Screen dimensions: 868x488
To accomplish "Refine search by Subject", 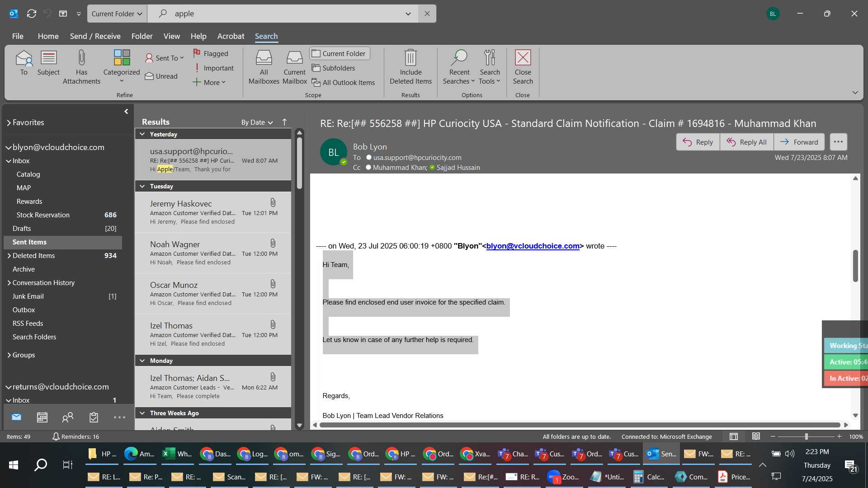I will (48, 62).
